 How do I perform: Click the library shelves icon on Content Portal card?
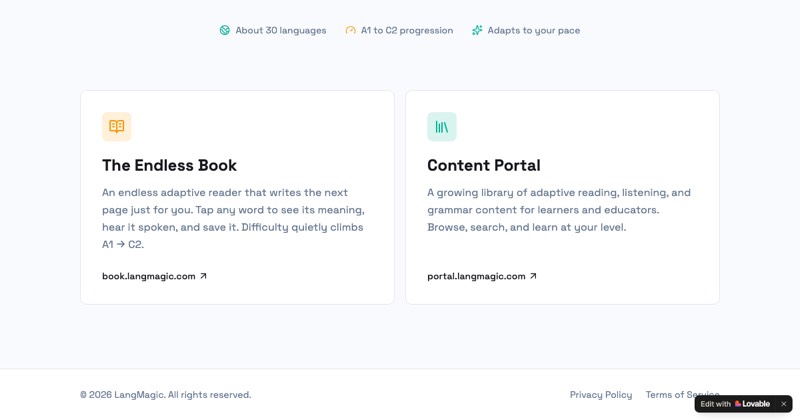point(442,127)
